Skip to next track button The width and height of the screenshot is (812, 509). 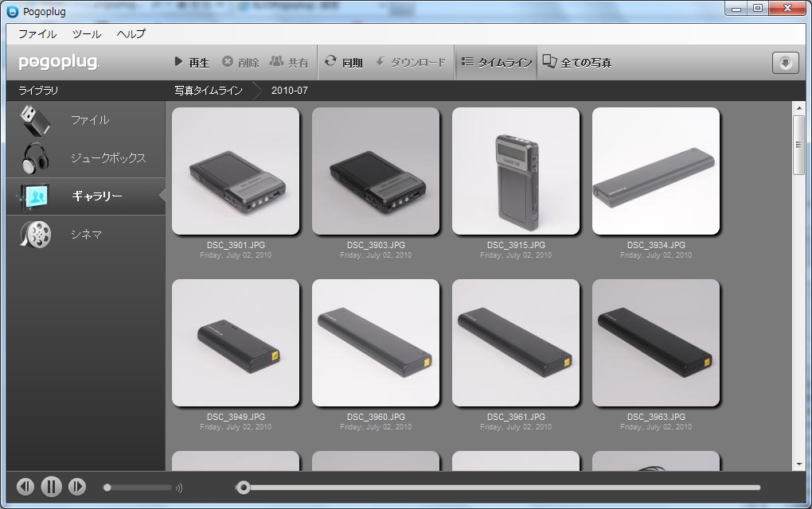point(77,487)
